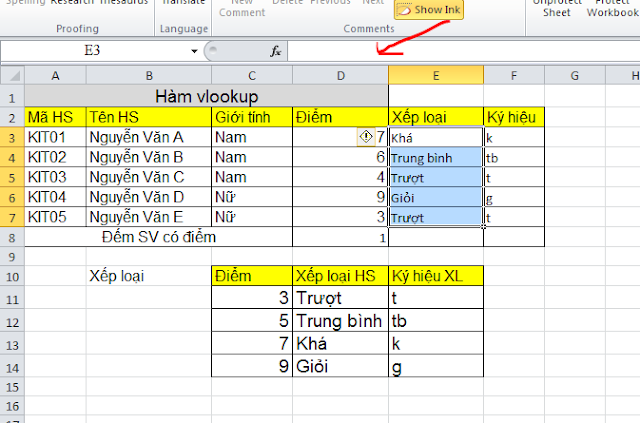Click the count value 1 in row 8
Viewport: 640px width, 423px height.
point(340,237)
